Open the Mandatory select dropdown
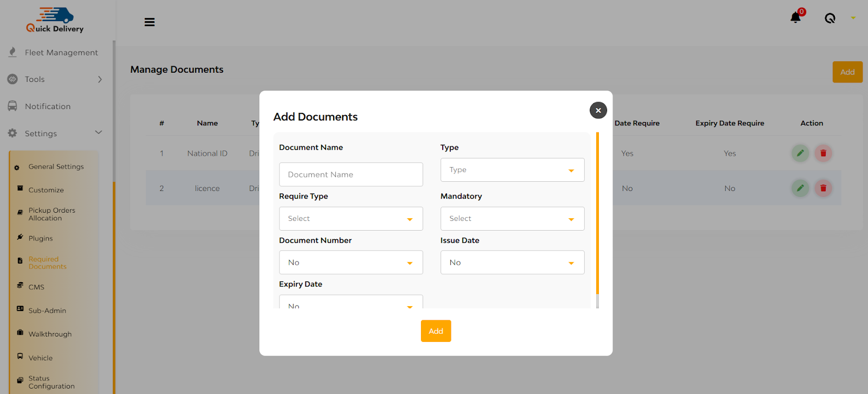The height and width of the screenshot is (394, 868). (x=512, y=219)
